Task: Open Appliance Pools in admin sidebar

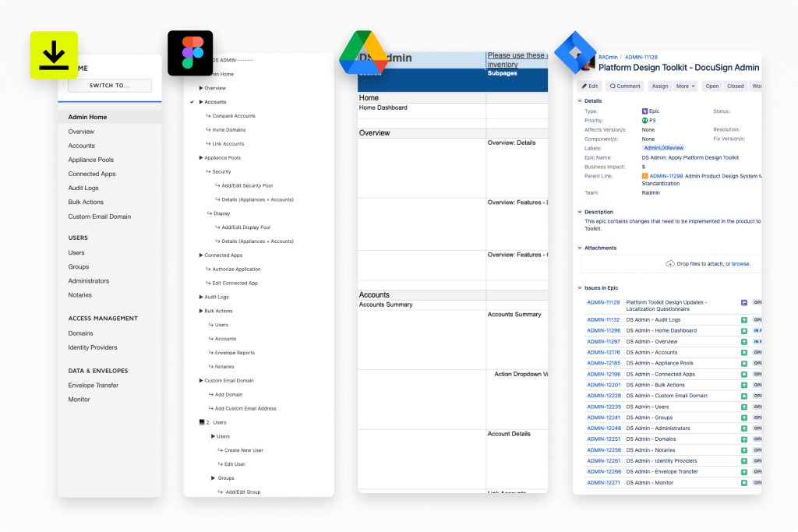Action: [91, 160]
